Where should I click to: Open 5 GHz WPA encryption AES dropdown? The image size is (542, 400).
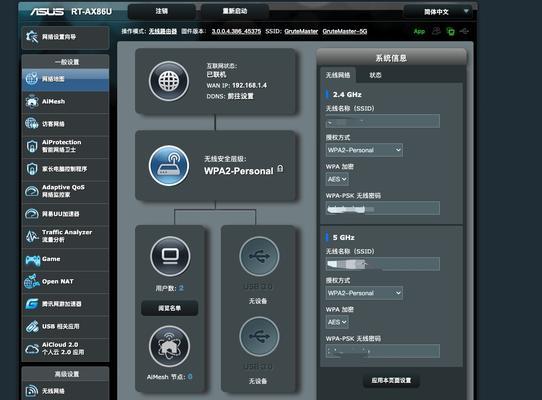pyautogui.click(x=337, y=322)
